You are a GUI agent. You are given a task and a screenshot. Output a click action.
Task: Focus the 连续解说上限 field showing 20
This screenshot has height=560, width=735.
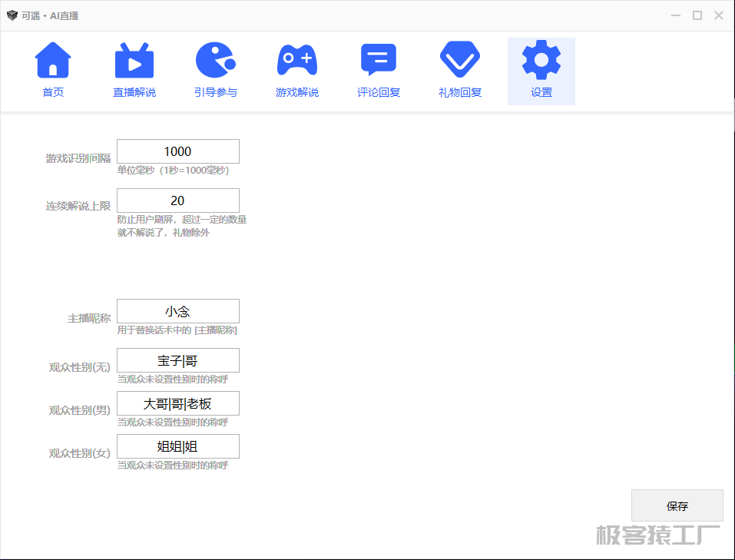[x=177, y=200]
